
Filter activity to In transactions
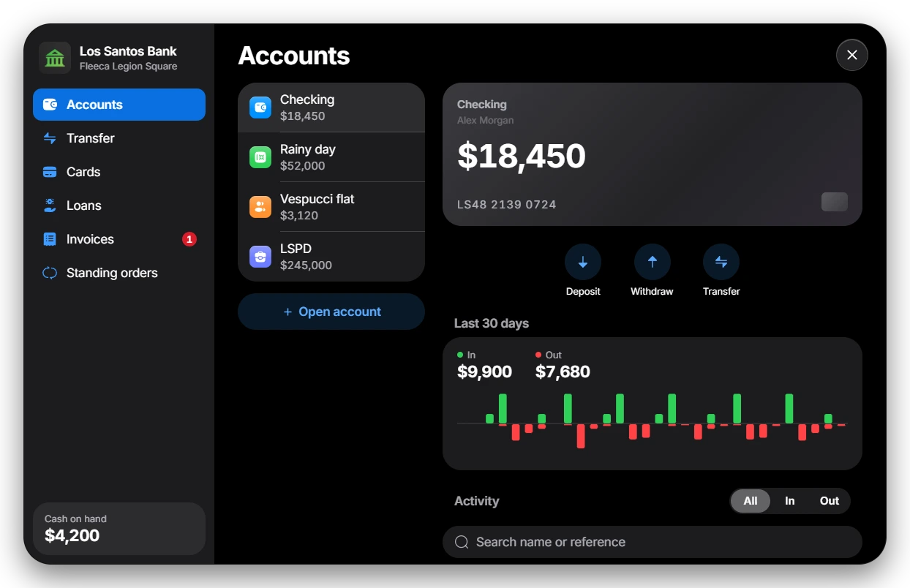790,501
